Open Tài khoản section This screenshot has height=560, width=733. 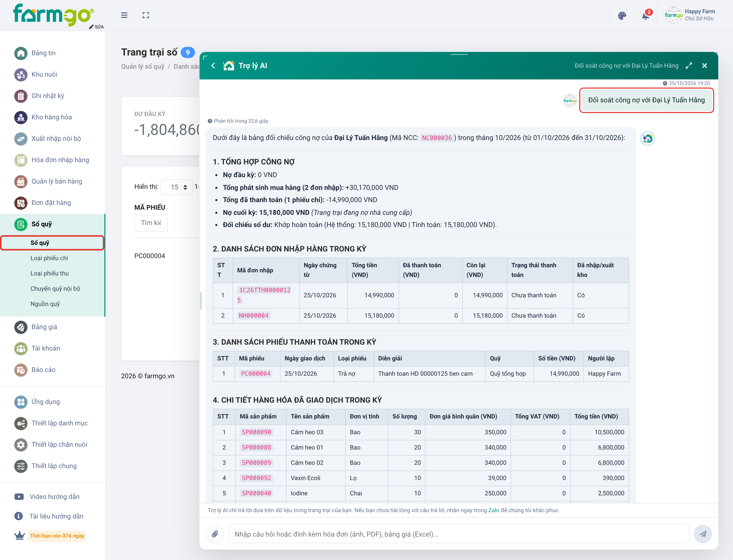[x=53, y=348]
